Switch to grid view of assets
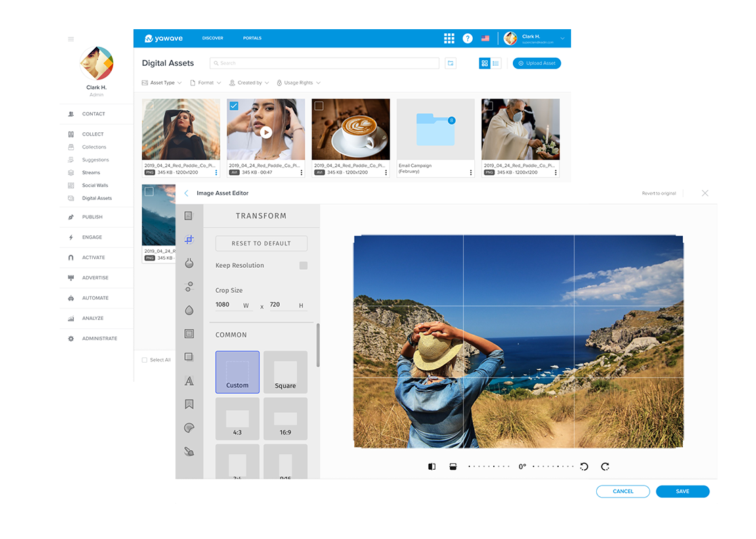Image resolution: width=756 pixels, height=539 pixels. (x=484, y=63)
